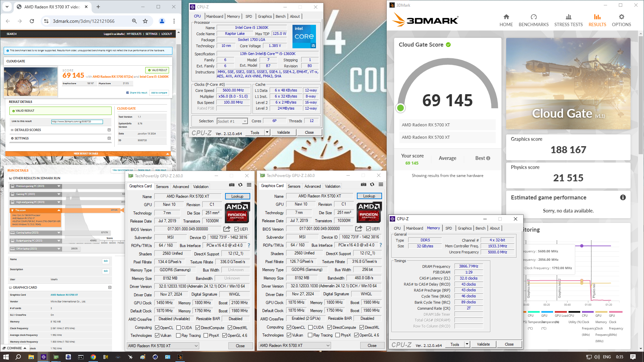Viewport: 644px width, 362px height.
Task: Toggle the CUDA checkbox in left GPU-Z
Action: click(179, 328)
